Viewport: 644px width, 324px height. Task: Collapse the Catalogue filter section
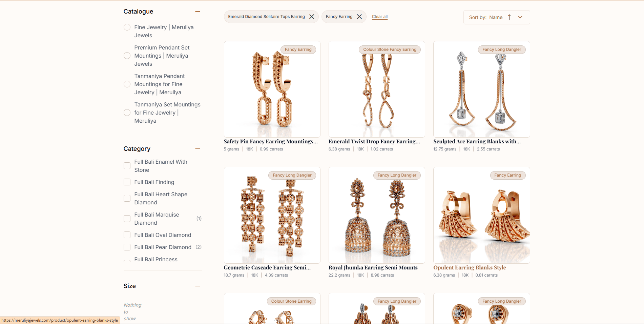click(198, 12)
